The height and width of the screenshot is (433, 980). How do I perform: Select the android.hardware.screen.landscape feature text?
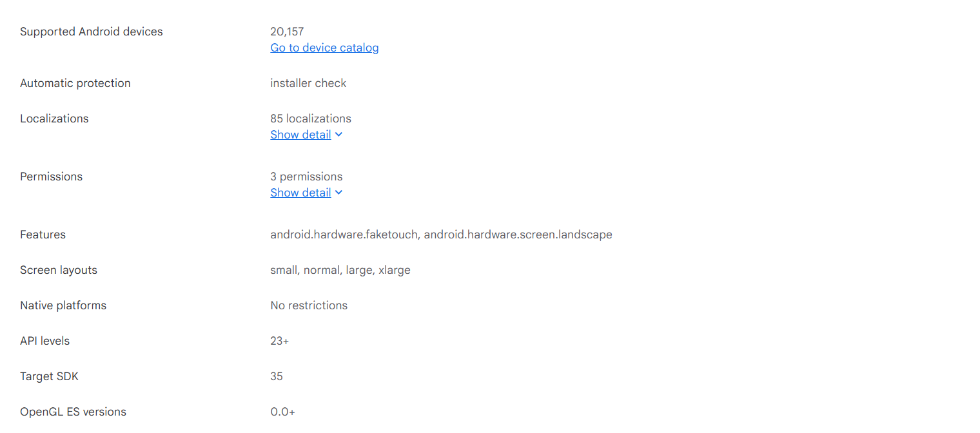(x=518, y=235)
